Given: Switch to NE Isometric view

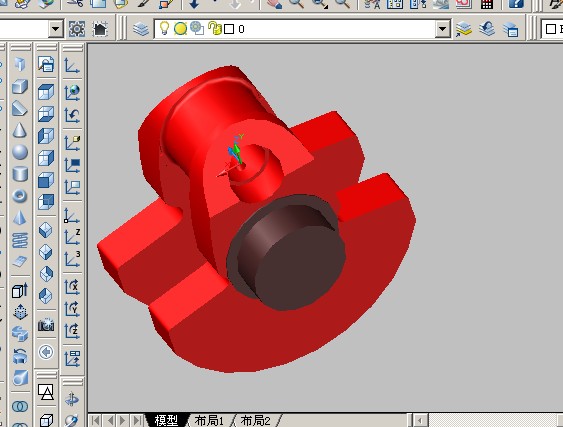Looking at the screenshot, I should click(x=46, y=274).
